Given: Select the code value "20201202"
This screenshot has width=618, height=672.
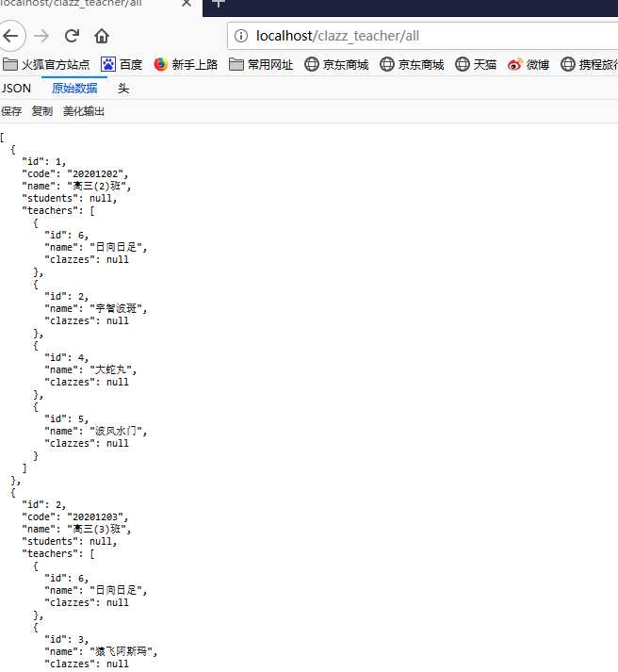Looking at the screenshot, I should (95, 174).
